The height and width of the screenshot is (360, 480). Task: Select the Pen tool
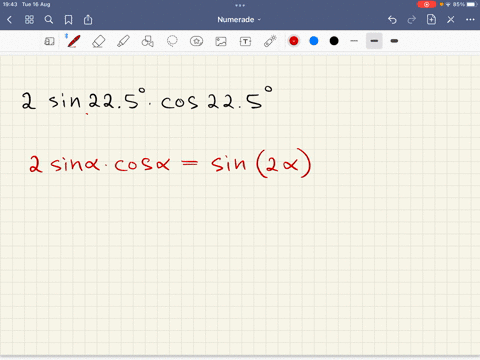[73, 41]
